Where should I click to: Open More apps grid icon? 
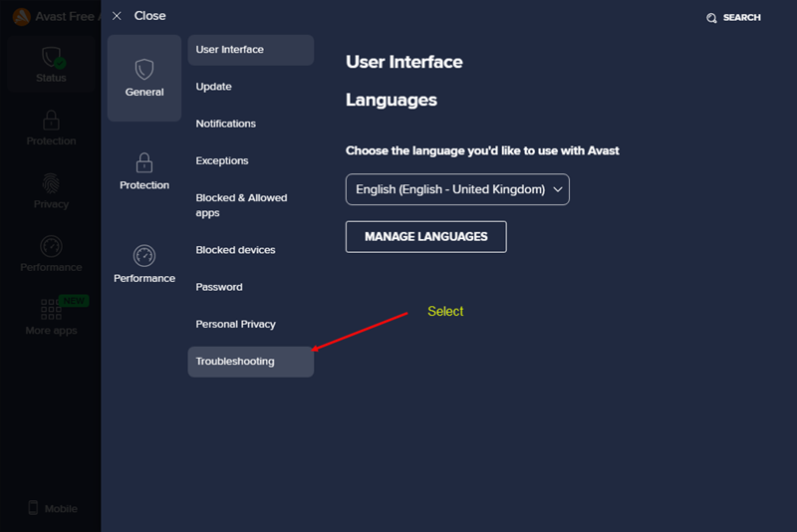pos(51,310)
